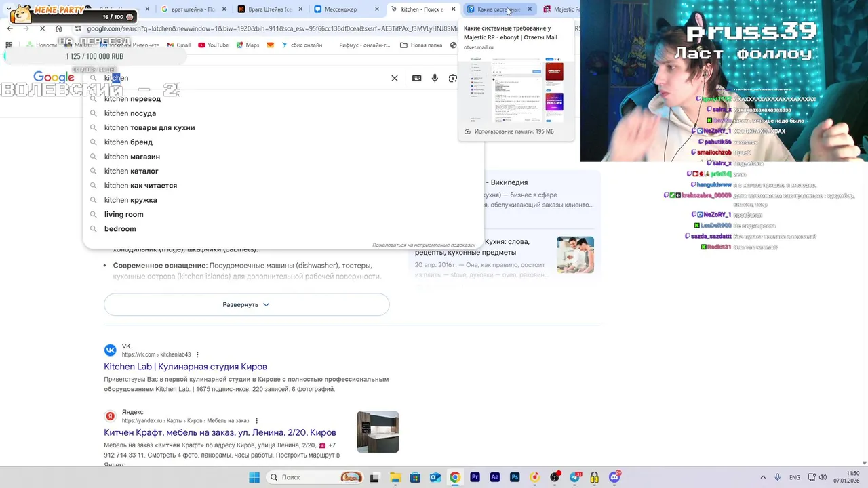Screen dimensions: 868x488
Task: Open Kitchen Lab Кулинарная студия Киров result
Action: tap(185, 367)
